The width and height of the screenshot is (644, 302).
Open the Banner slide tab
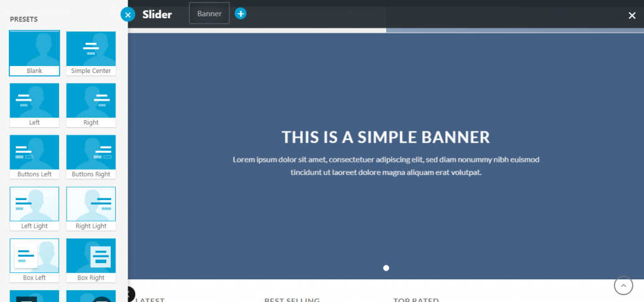(x=209, y=14)
